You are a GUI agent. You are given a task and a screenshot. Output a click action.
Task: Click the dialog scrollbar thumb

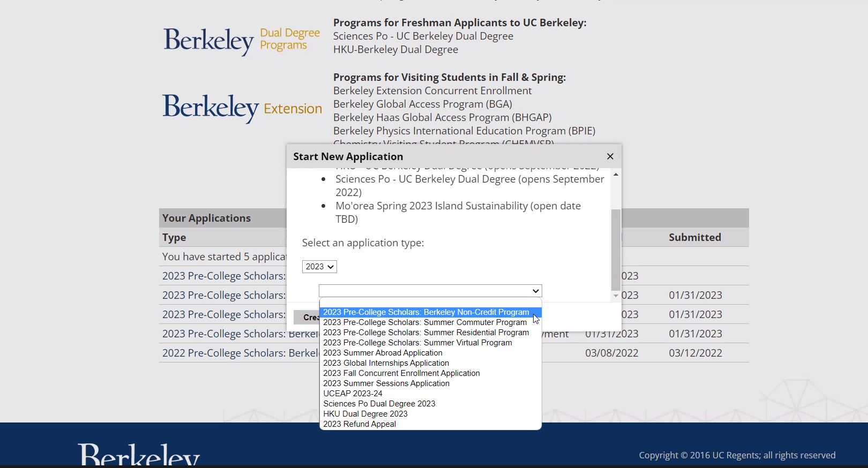point(616,250)
